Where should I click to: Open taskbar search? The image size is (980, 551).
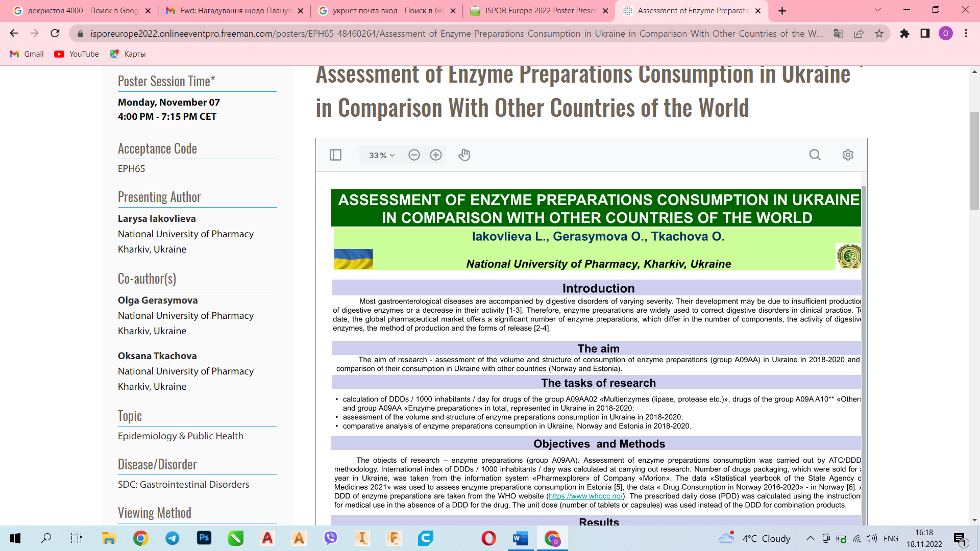46,538
